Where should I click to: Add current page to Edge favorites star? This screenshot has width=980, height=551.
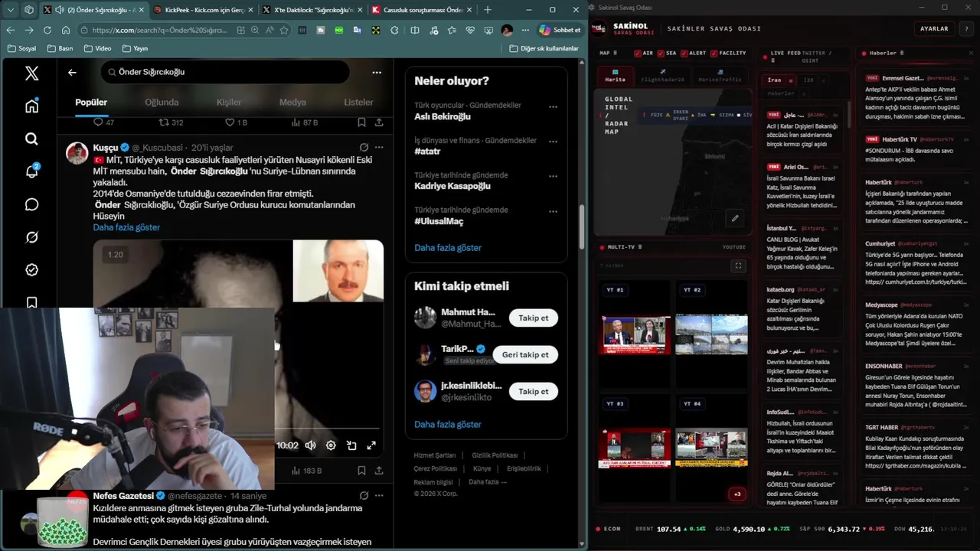[x=284, y=30]
